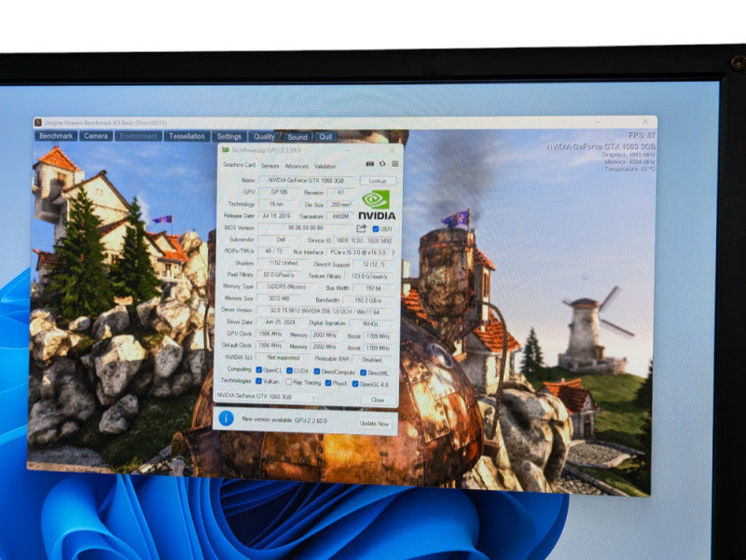Open the Settings menu in Heaven
The image size is (746, 560).
[x=229, y=136]
